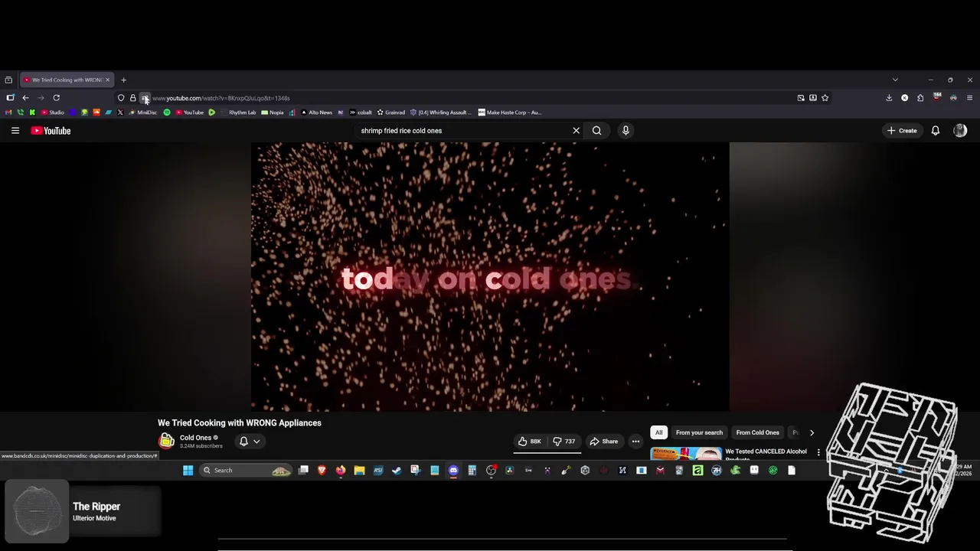The height and width of the screenshot is (551, 980).
Task: Open the ad blocker 164 badge extension
Action: click(x=936, y=97)
